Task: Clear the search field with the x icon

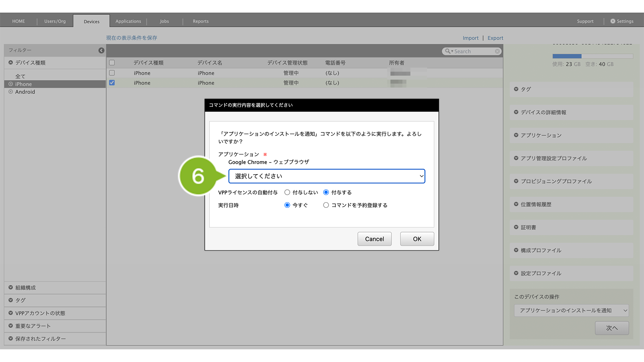Action: [x=497, y=51]
